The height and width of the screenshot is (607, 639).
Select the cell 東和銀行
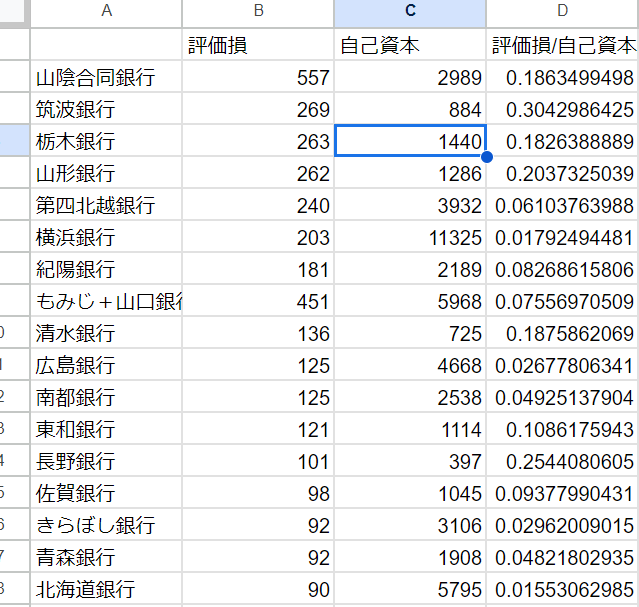pos(106,429)
